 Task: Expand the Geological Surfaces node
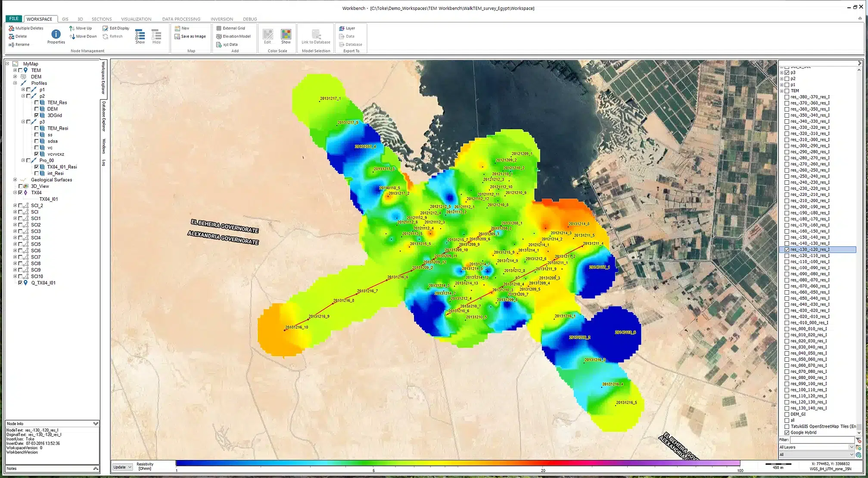pos(15,180)
